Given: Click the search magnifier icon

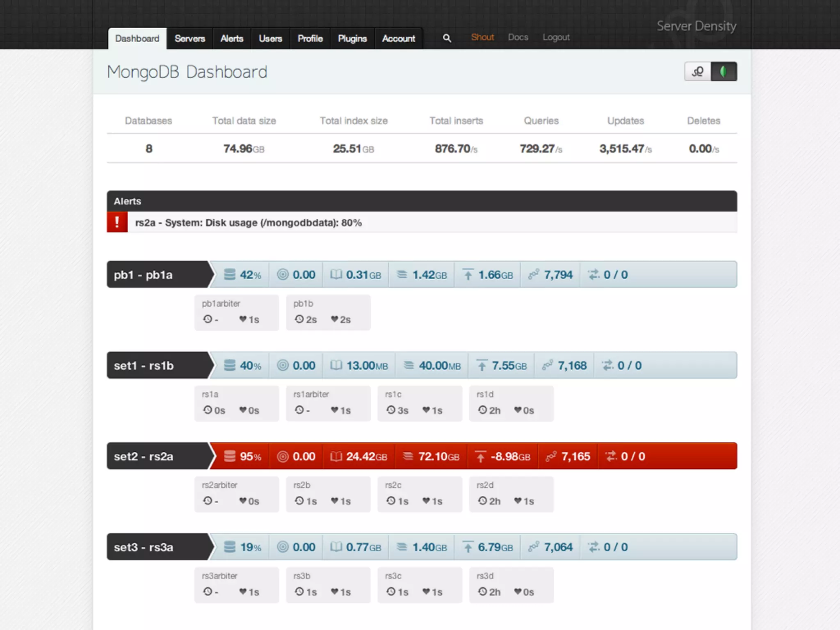Looking at the screenshot, I should coord(447,38).
